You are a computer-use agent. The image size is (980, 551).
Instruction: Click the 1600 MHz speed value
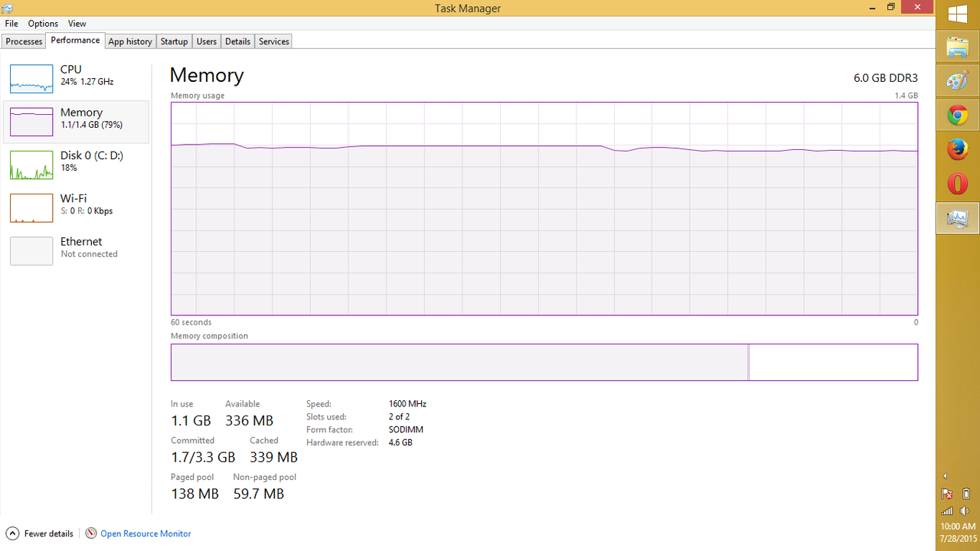click(407, 404)
